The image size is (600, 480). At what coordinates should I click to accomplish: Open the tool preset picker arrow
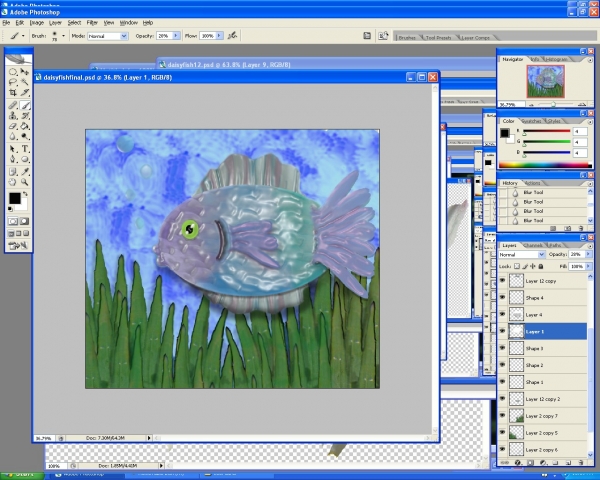tap(23, 36)
